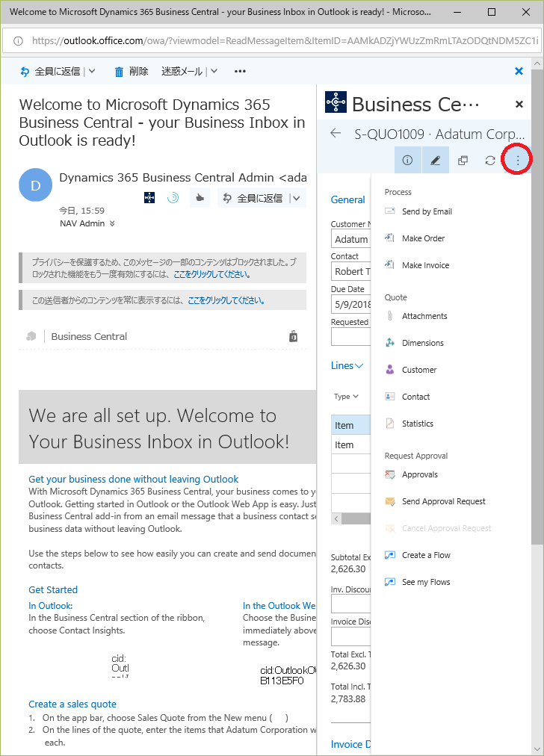Screen dimensions: 544x756
Task: Open Approvals menu entry
Action: (x=420, y=475)
